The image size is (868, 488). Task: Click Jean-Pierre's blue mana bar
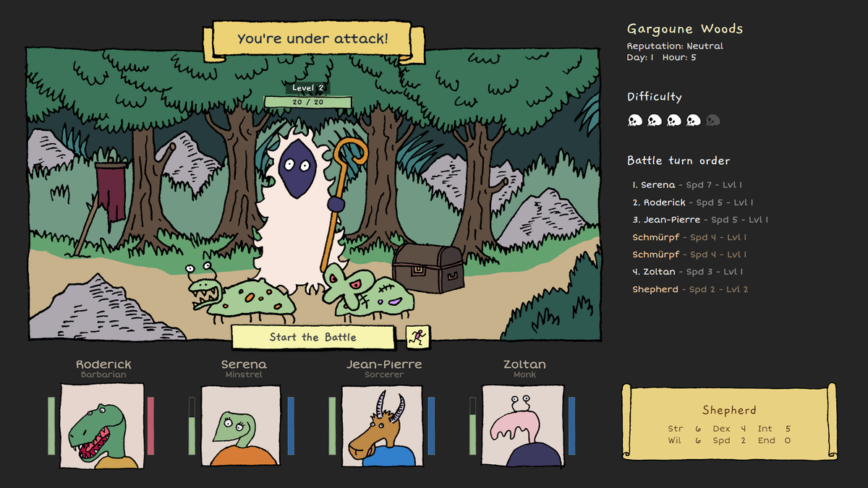431,426
